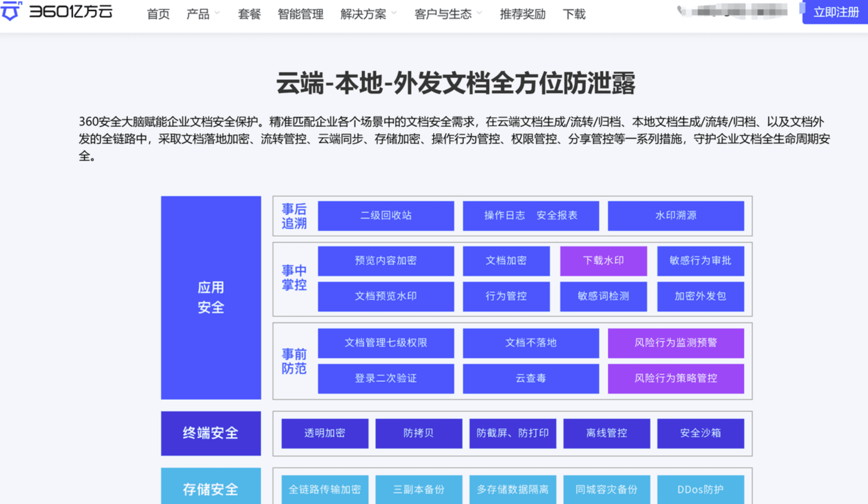
Task: Select the DDos防护 block
Action: [x=701, y=490]
